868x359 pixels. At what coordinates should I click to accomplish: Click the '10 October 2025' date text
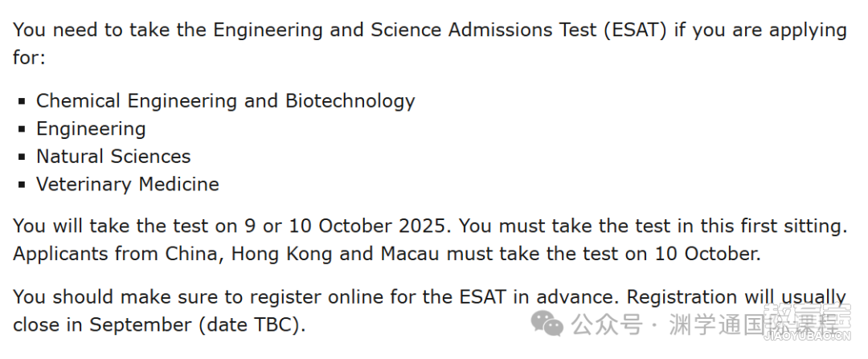367,226
